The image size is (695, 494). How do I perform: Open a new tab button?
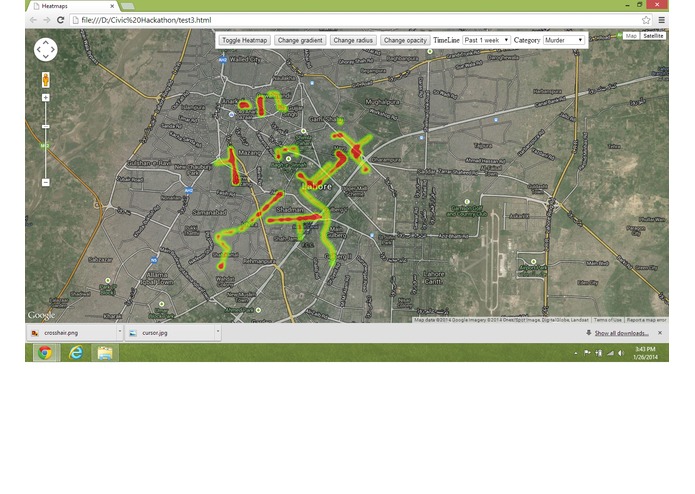click(x=128, y=6)
